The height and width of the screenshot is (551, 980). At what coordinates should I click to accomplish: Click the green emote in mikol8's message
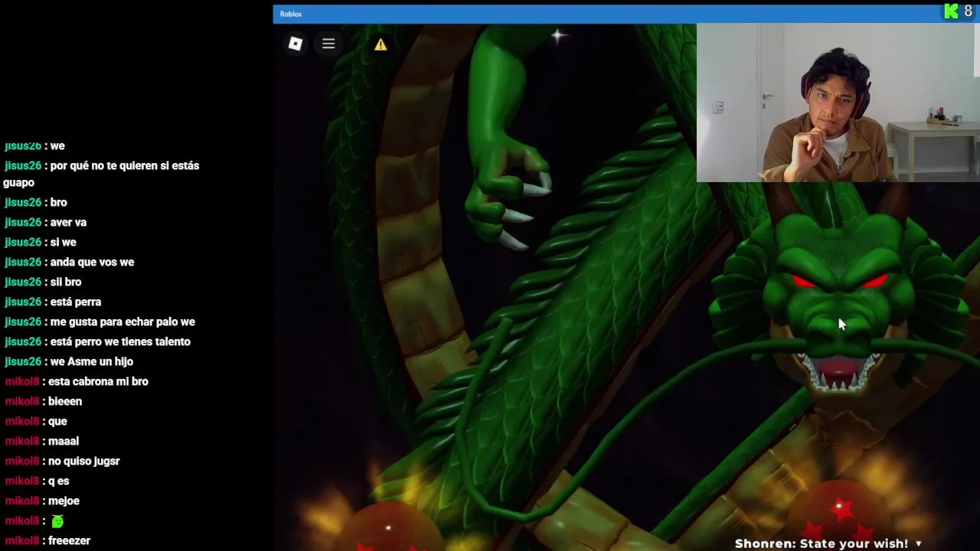57,521
